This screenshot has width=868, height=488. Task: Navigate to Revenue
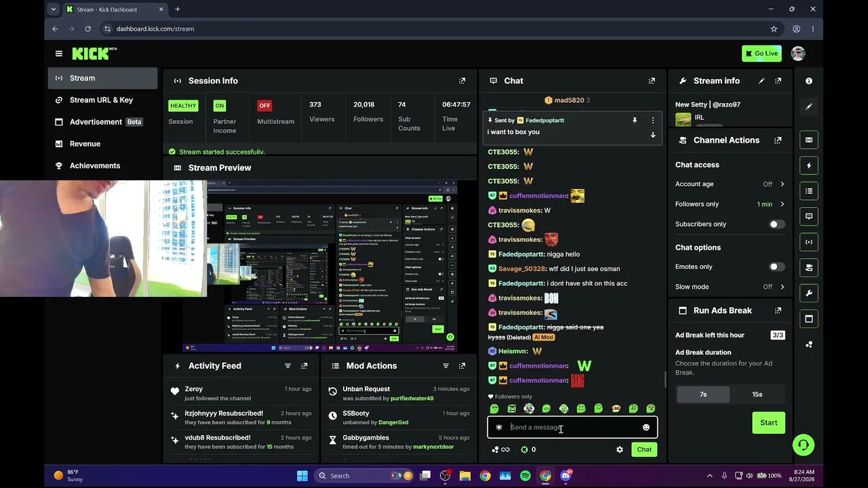[103, 144]
